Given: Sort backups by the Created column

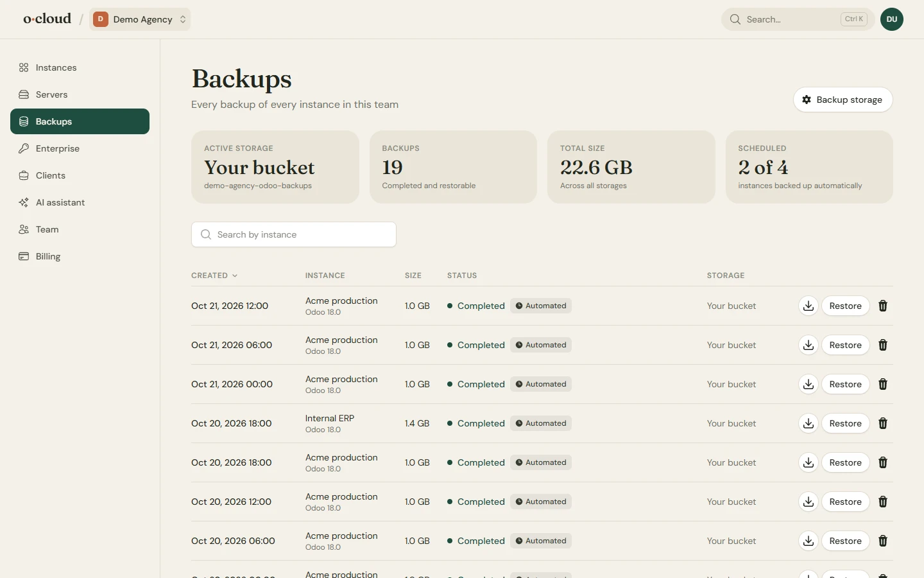Looking at the screenshot, I should [214, 276].
